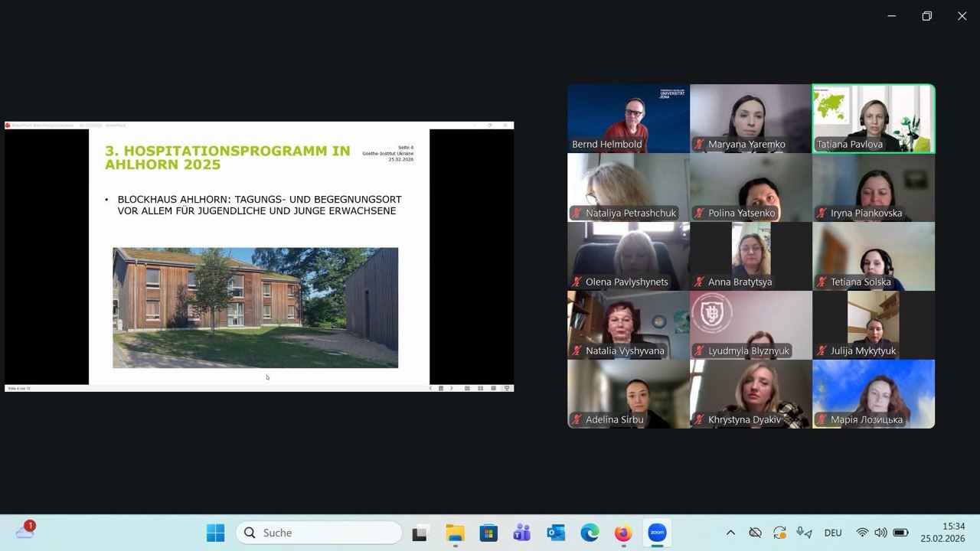Open Firefox browser in taskbar

coord(623,533)
